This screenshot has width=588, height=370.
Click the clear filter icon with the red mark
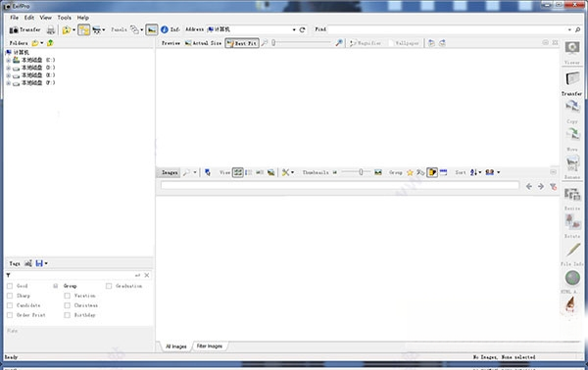[553, 186]
